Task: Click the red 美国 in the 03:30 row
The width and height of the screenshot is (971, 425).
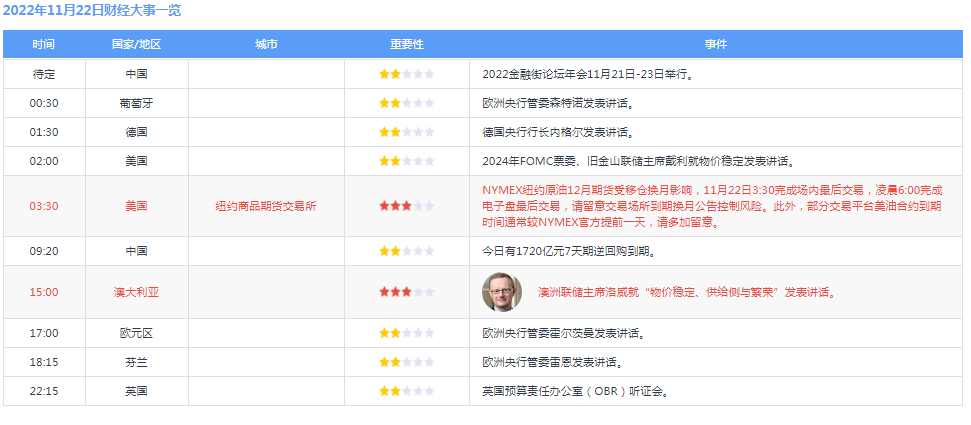Action: click(x=136, y=206)
